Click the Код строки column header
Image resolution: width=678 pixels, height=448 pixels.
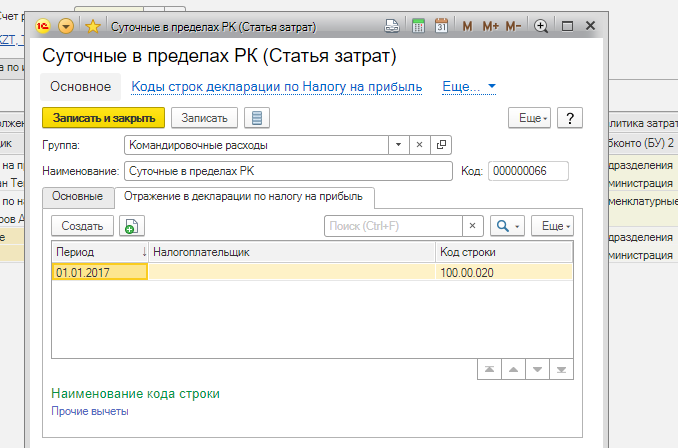tap(504, 252)
